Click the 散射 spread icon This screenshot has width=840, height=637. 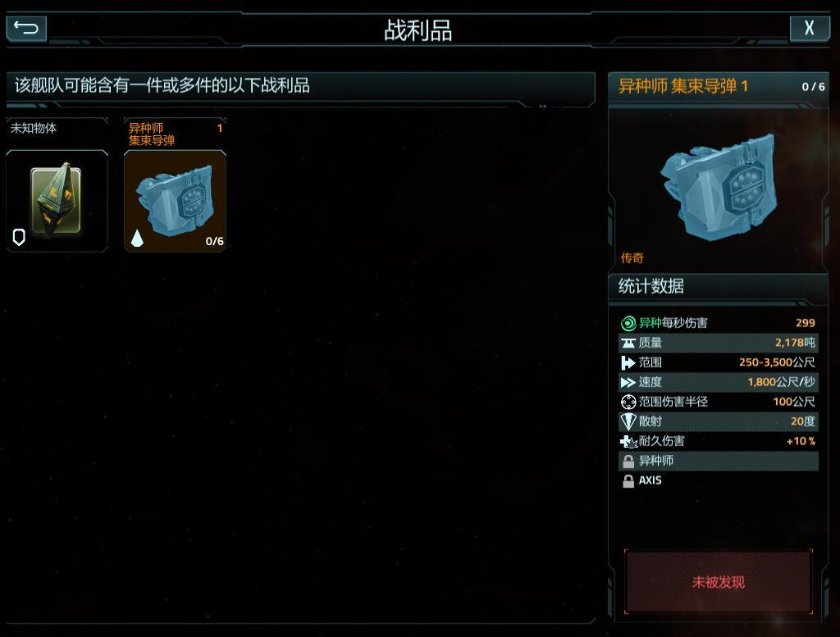point(628,421)
